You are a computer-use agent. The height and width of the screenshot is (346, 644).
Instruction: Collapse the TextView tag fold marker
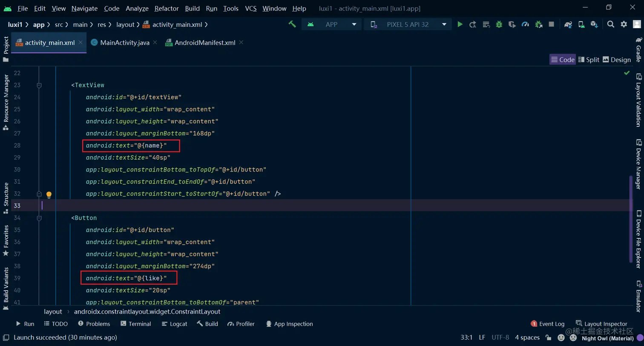[x=39, y=86]
